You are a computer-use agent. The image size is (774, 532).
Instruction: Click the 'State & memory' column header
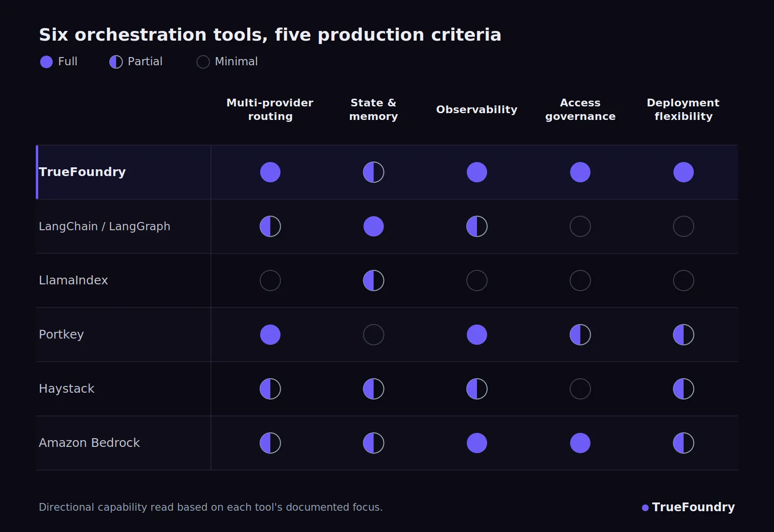[373, 109]
